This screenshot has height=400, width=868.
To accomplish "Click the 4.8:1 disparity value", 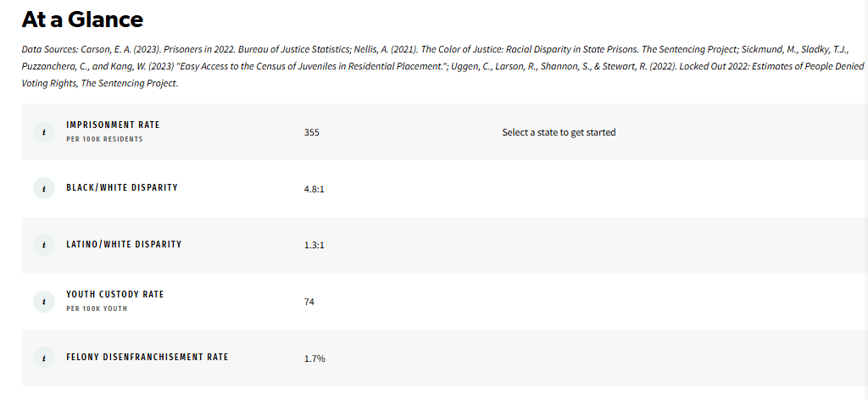I will pos(314,189).
